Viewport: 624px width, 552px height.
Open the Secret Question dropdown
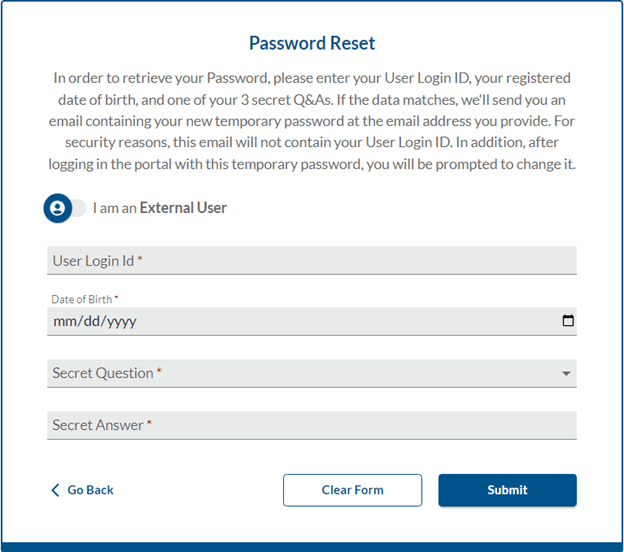tap(312, 373)
